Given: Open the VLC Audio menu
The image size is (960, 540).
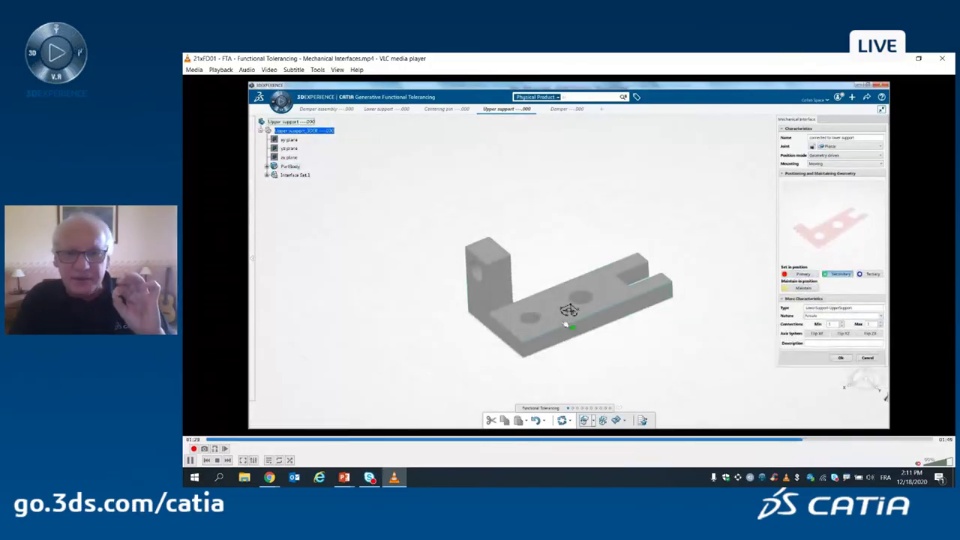Looking at the screenshot, I should [247, 70].
